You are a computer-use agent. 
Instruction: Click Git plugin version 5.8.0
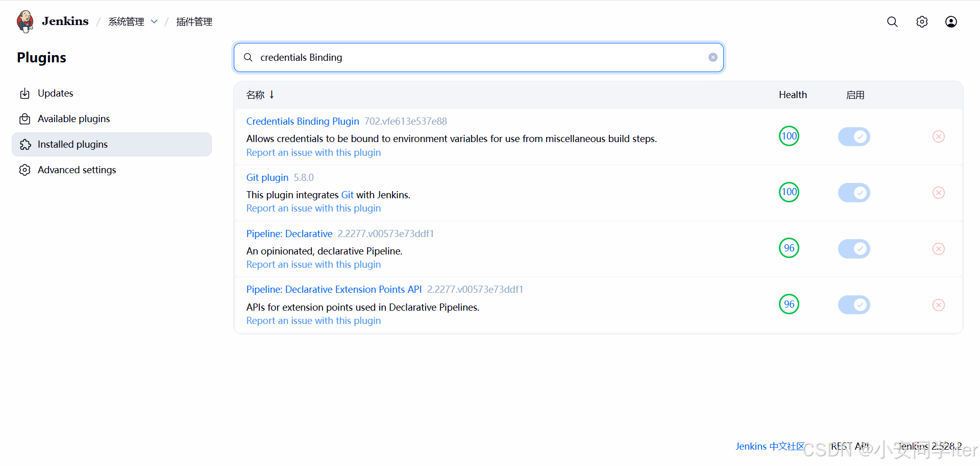click(x=304, y=177)
